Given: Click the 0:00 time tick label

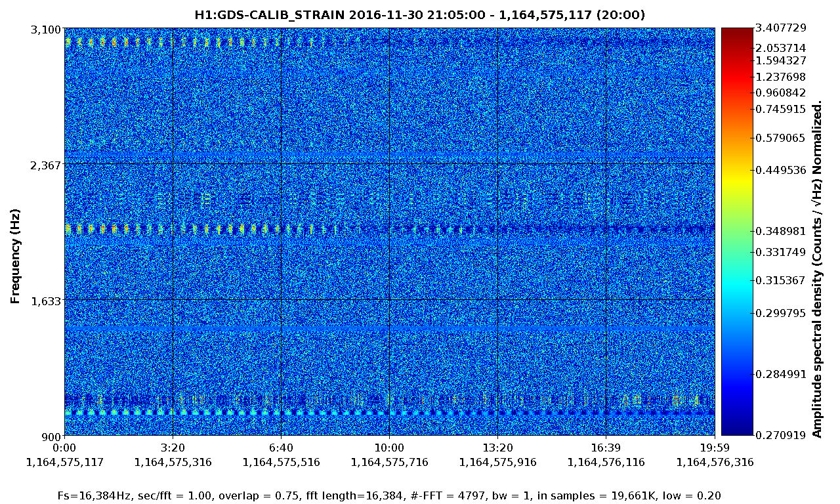Looking at the screenshot, I should (x=64, y=448).
